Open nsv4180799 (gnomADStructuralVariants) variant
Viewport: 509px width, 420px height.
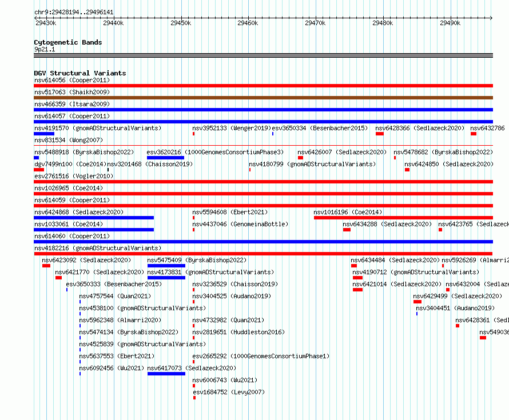click(312, 164)
